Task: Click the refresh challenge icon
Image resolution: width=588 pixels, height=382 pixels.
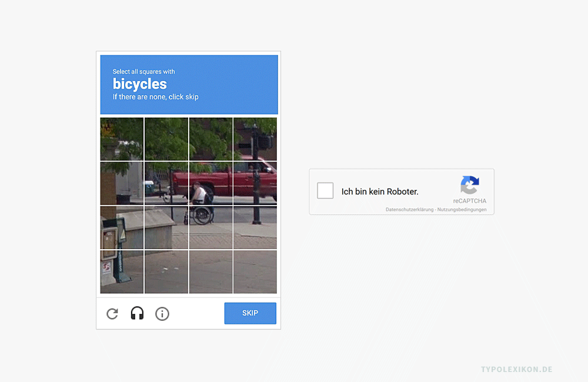Action: pos(112,313)
